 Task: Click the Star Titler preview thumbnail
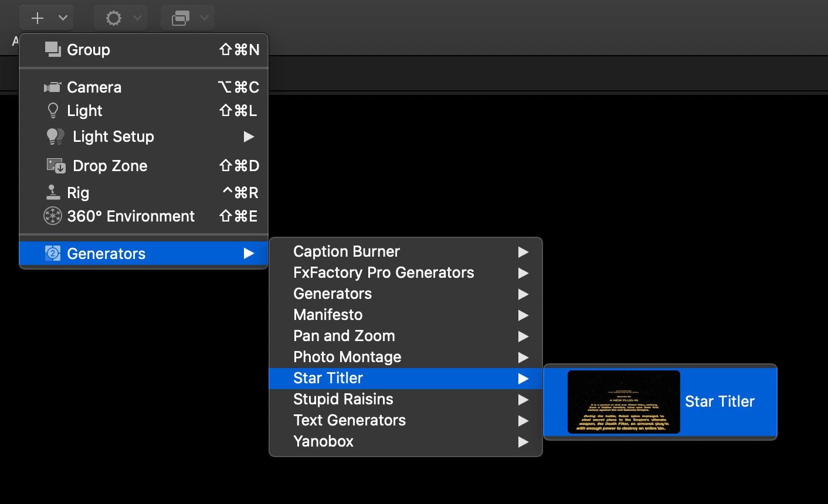tap(624, 401)
